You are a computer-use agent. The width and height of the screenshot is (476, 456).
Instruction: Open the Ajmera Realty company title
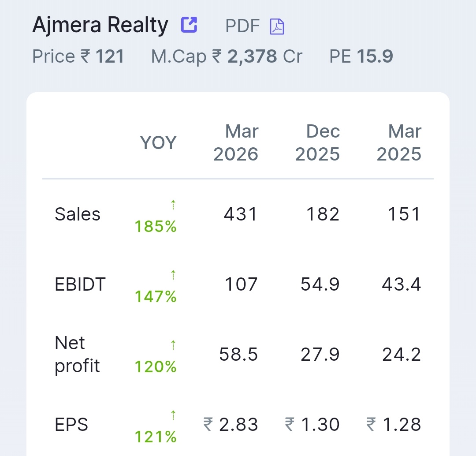coord(100,25)
